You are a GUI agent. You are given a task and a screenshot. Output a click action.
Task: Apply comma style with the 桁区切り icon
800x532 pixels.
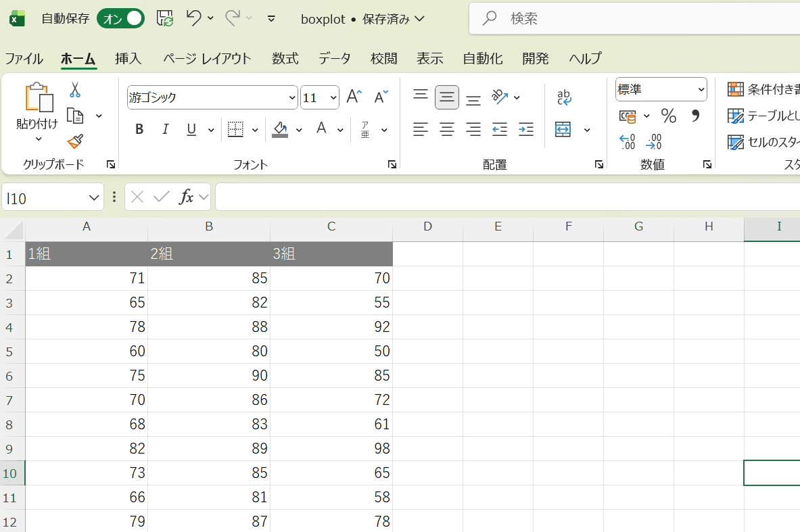(x=695, y=116)
